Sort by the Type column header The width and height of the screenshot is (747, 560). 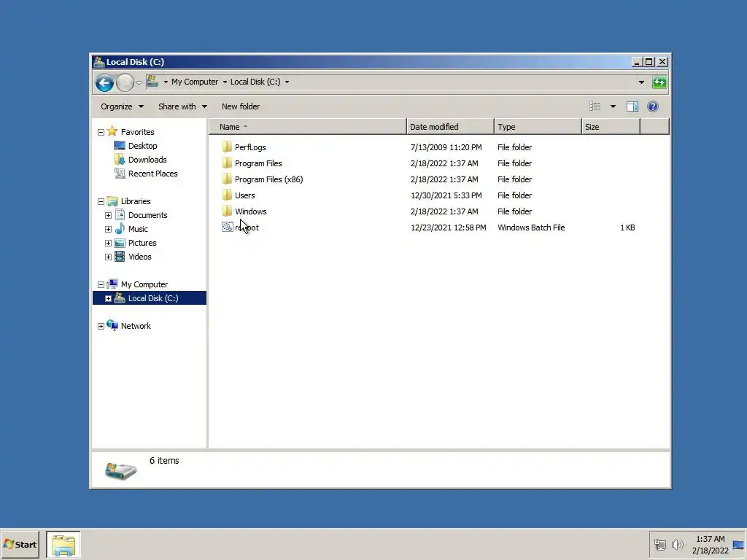(538, 127)
